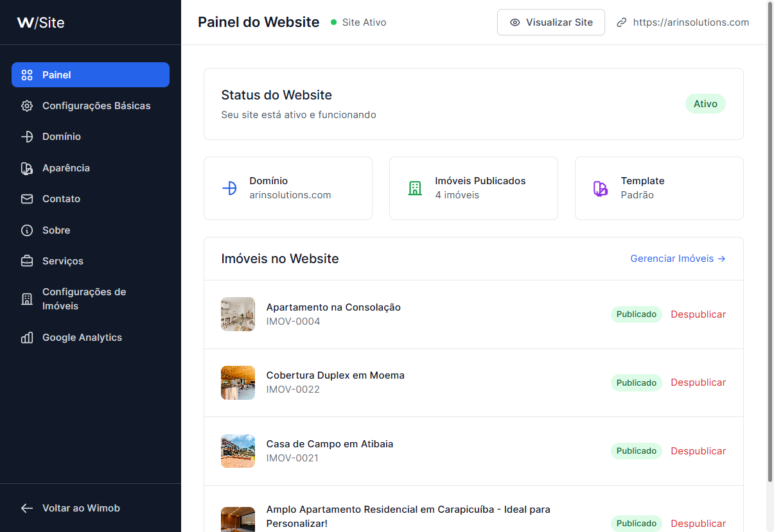Click the arinsolutions.com text in Domínio card

290,195
